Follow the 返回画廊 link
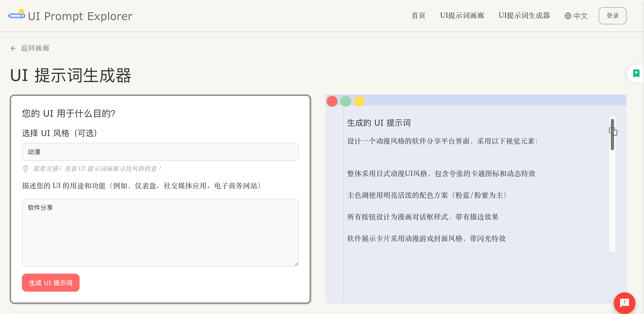The height and width of the screenshot is (314, 644). 35,48
